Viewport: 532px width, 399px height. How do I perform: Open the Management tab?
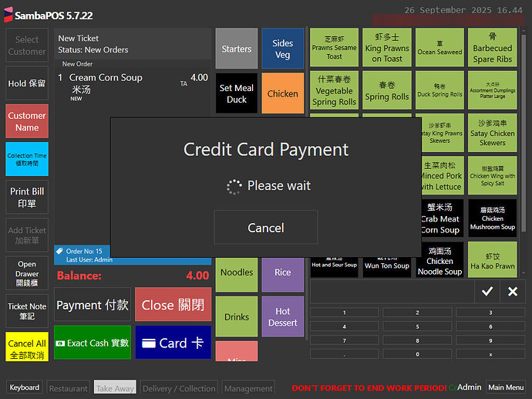click(248, 388)
